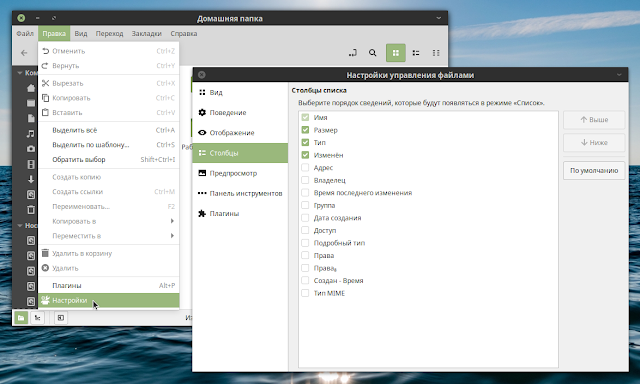Open the Вид menu in the menu bar
The image size is (640, 384).
pos(81,33)
